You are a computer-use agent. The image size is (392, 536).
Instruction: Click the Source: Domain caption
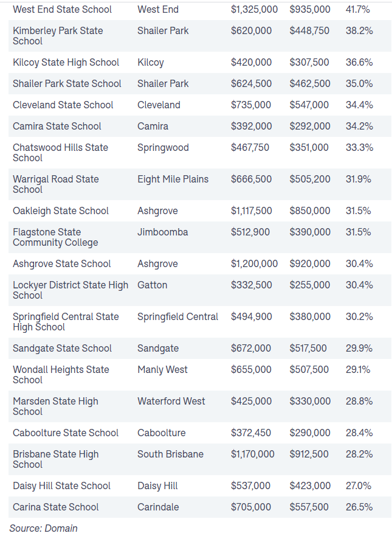(43, 528)
